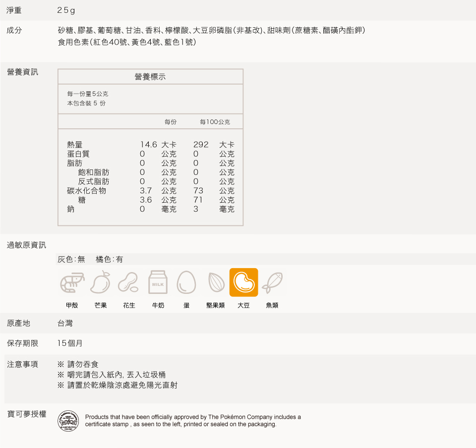Click the tree nut almond icon
Viewport: 476px width, 448px height.
[x=217, y=282]
